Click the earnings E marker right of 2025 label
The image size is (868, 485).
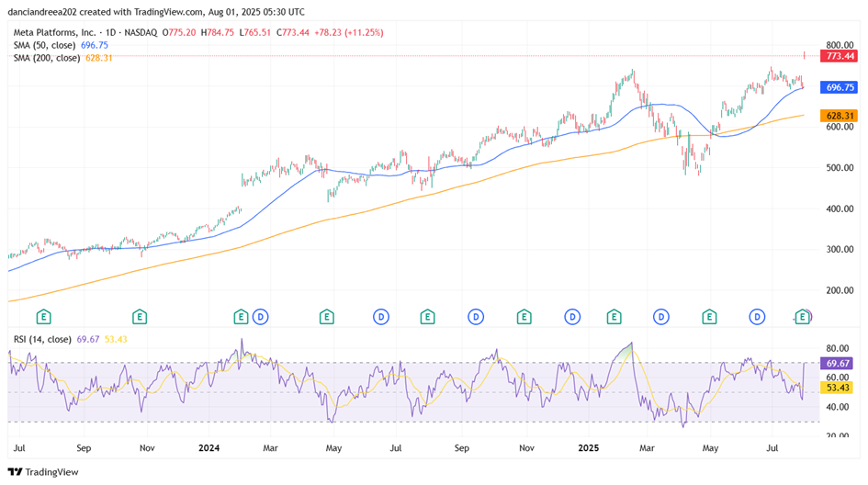[x=613, y=317]
